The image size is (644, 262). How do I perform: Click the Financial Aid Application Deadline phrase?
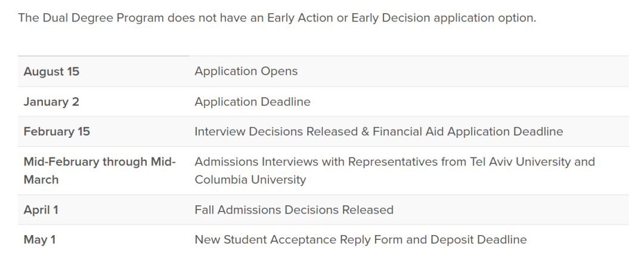point(467,132)
